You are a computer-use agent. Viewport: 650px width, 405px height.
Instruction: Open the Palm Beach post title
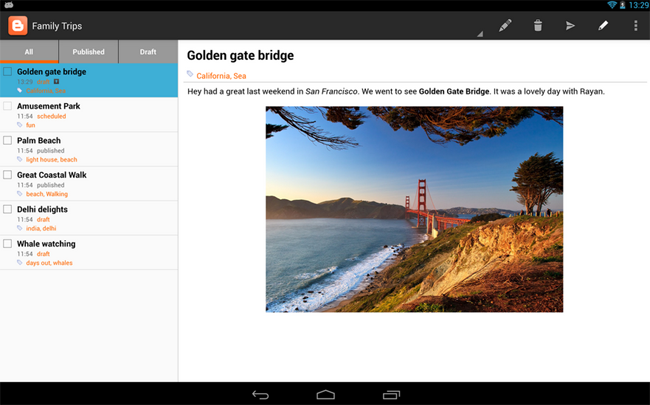(x=39, y=141)
